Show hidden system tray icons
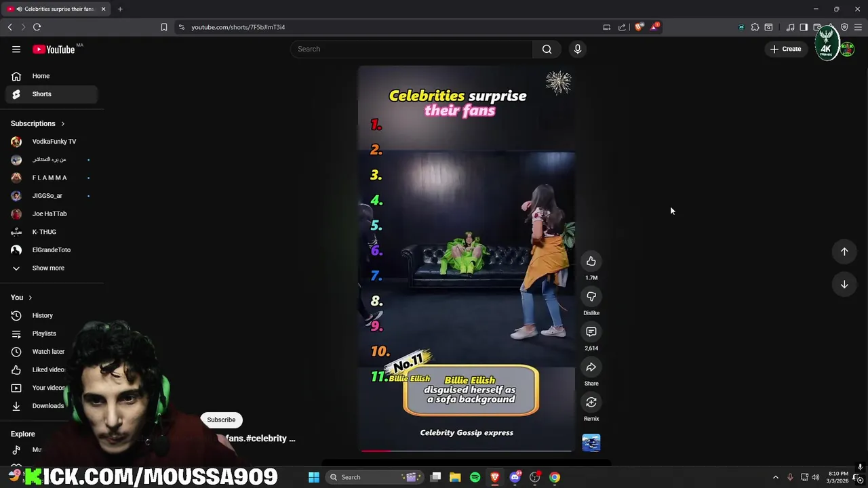 (x=775, y=477)
